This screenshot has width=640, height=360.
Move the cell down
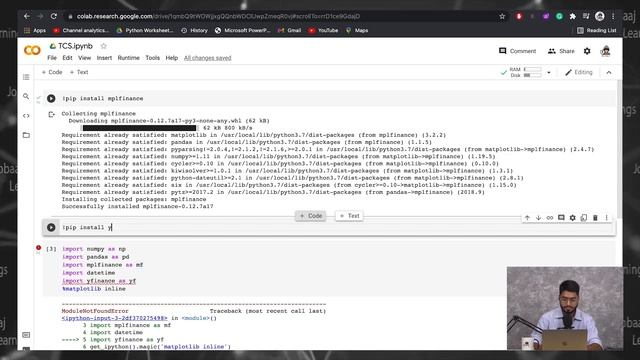point(538,218)
